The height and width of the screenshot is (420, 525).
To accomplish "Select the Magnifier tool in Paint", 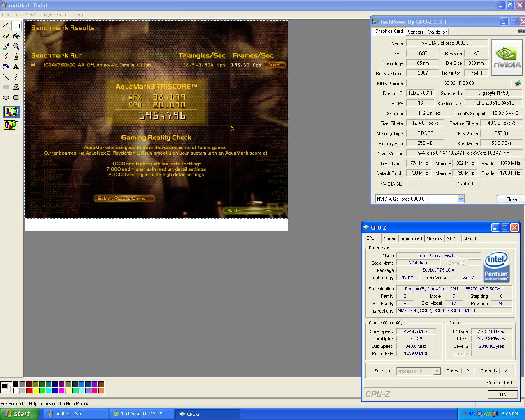I will 16,46.
